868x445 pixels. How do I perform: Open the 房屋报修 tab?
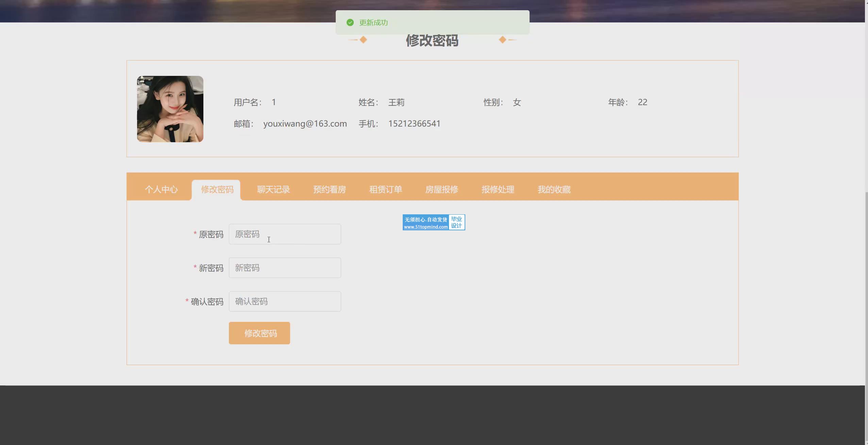pyautogui.click(x=441, y=189)
